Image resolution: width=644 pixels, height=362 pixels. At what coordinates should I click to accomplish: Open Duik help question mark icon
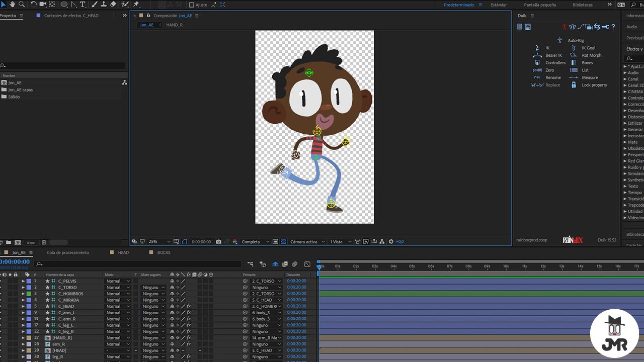click(x=613, y=27)
